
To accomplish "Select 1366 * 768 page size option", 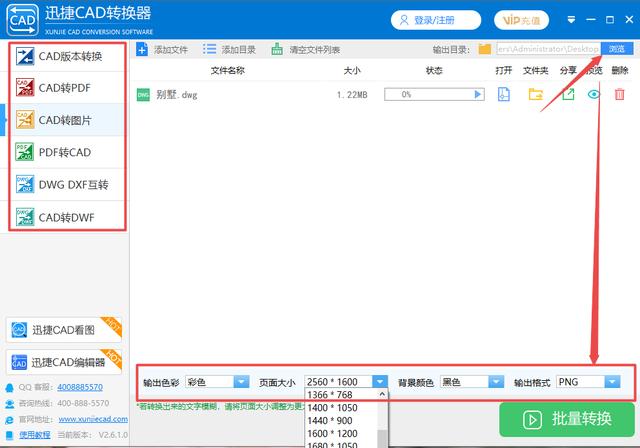I will tap(342, 395).
